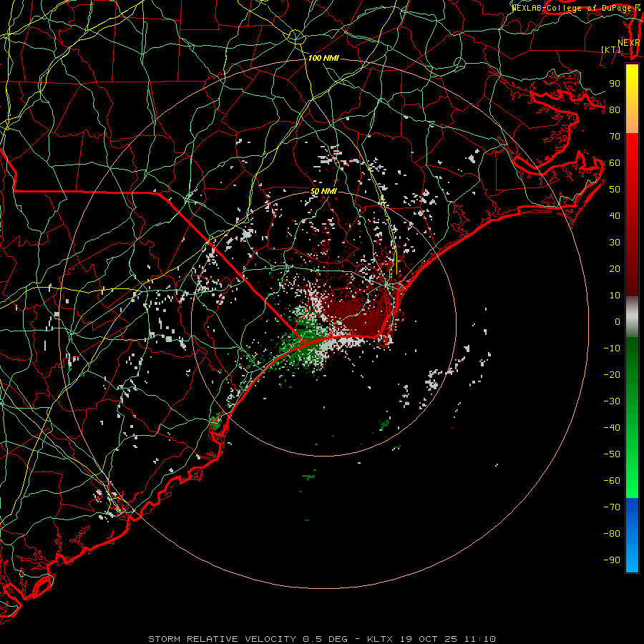Screen dimensions: 644x644
Task: Pick the gray zero-velocity segment of the color bar
Action: [632, 317]
